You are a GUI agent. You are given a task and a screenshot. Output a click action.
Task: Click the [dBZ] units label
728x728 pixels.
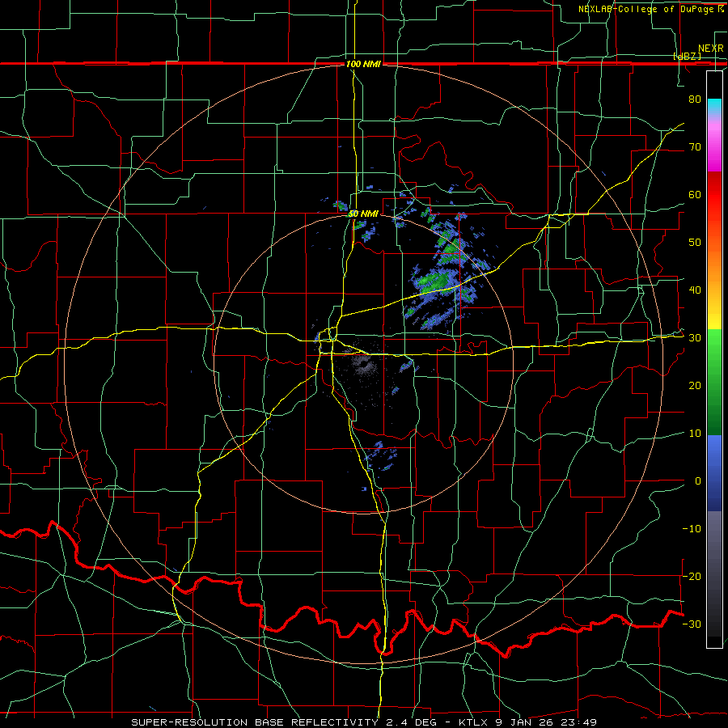[x=687, y=56]
